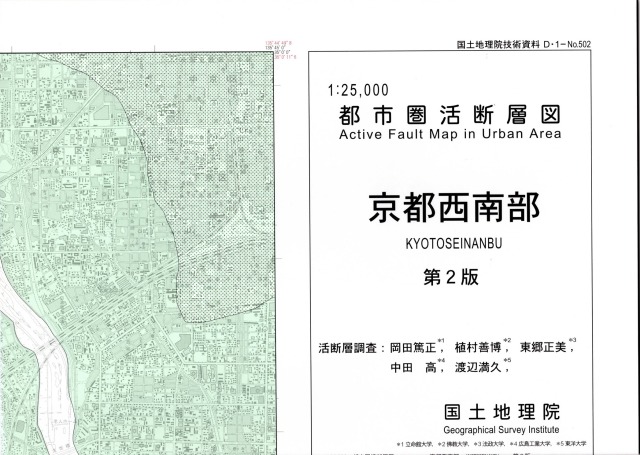Click the surveyor name "渡辺満久"
This screenshot has height=455, width=640.
478,367
